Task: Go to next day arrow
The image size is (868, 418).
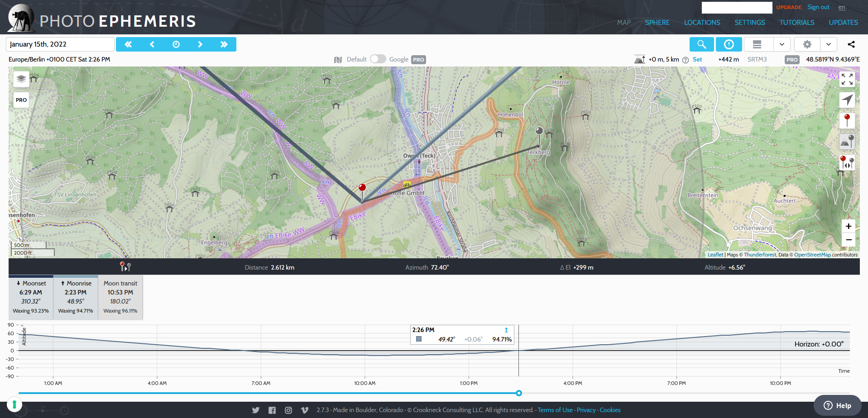Action: coord(200,44)
